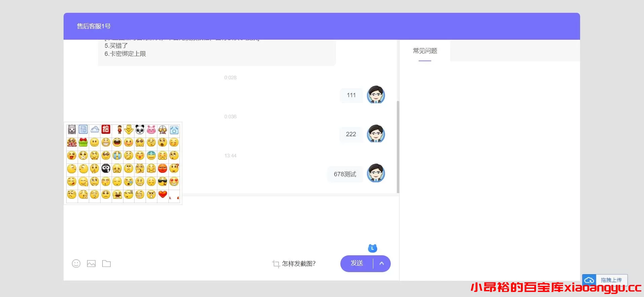Click the 售后客服1号 chat title
Image resolution: width=644 pixels, height=297 pixels.
point(94,26)
